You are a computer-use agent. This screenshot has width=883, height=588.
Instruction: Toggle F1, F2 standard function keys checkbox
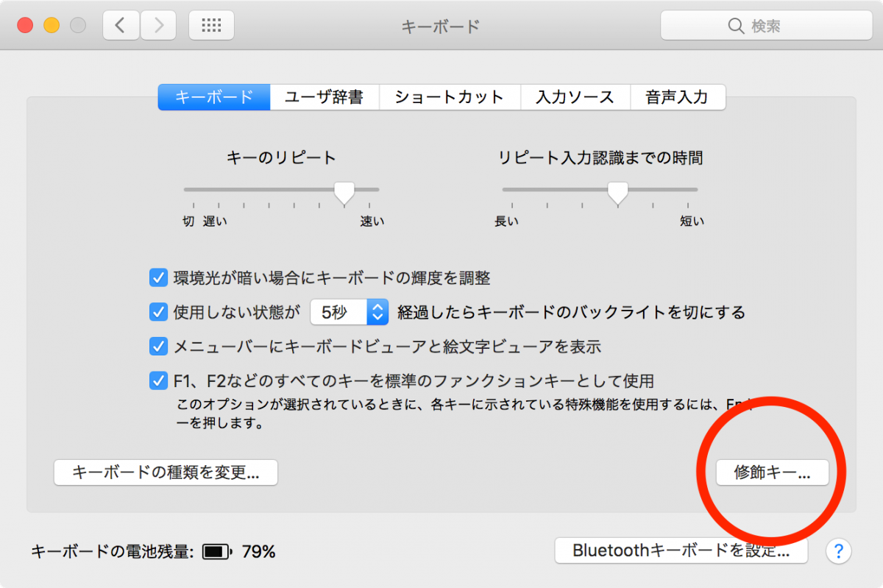[x=158, y=380]
